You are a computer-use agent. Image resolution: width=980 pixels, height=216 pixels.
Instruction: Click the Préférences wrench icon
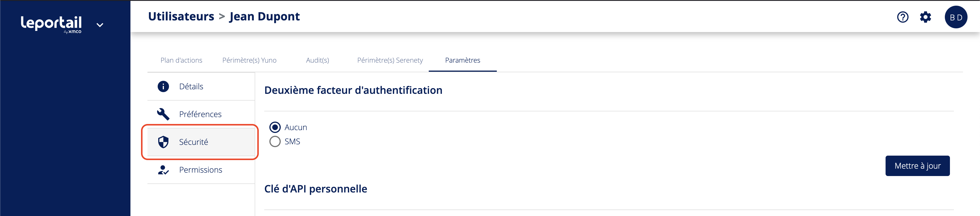point(163,114)
